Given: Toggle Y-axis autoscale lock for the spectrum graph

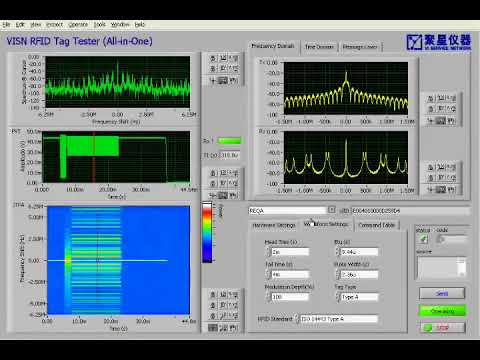Looking at the screenshot, I should 213,68.
